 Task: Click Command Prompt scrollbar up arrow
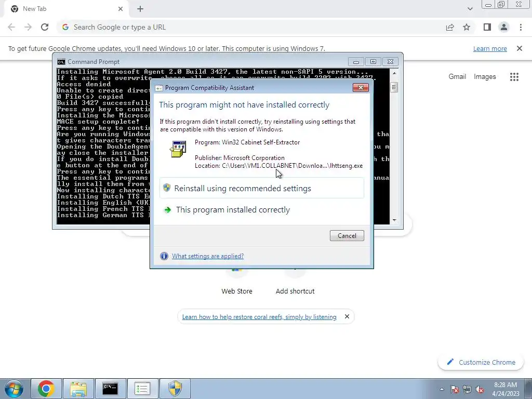click(394, 73)
